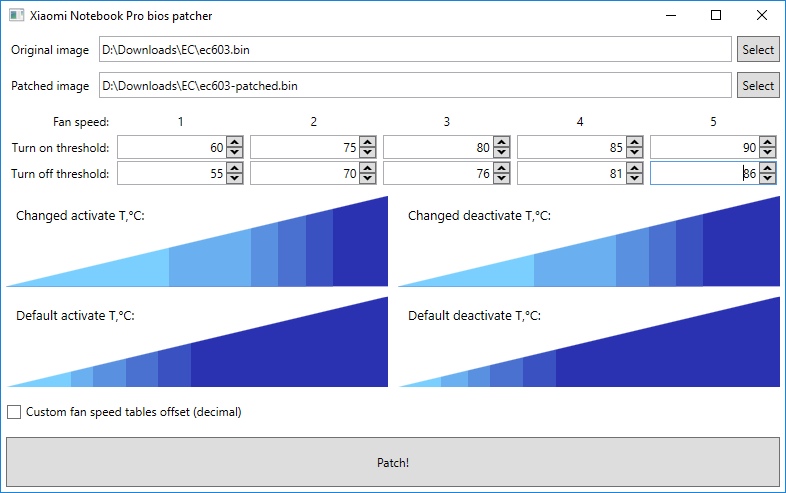The width and height of the screenshot is (786, 493).
Task: Click turn off threshold field showing 86
Action: [x=705, y=174]
